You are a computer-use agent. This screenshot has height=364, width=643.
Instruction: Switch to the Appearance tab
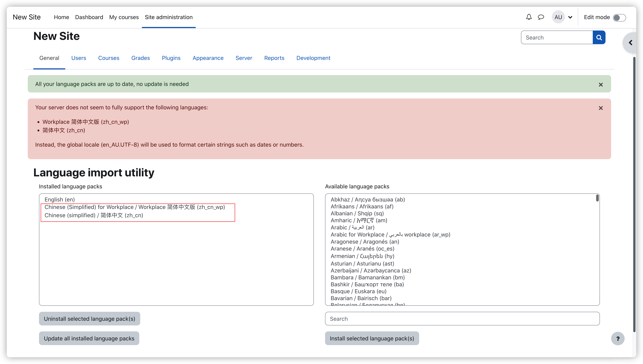point(208,58)
